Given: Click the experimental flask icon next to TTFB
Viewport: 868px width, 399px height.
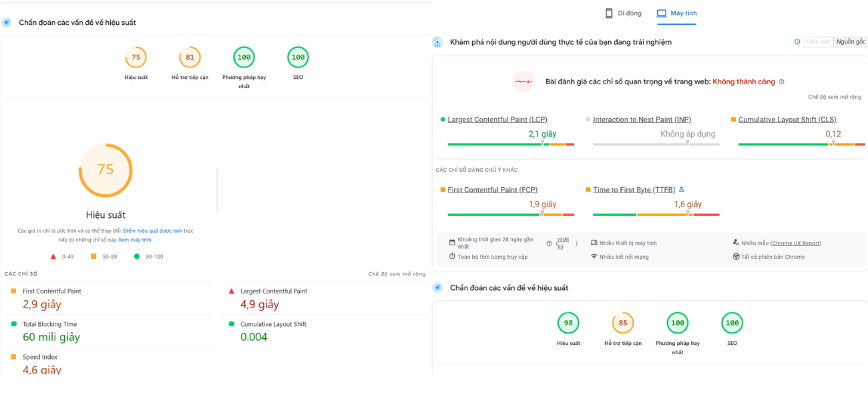Looking at the screenshot, I should tap(682, 190).
